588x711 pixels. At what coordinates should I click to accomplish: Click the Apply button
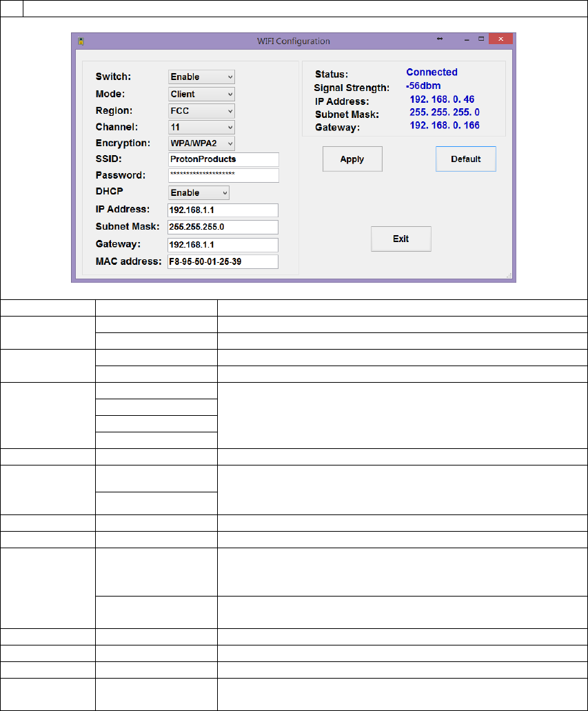(x=352, y=159)
